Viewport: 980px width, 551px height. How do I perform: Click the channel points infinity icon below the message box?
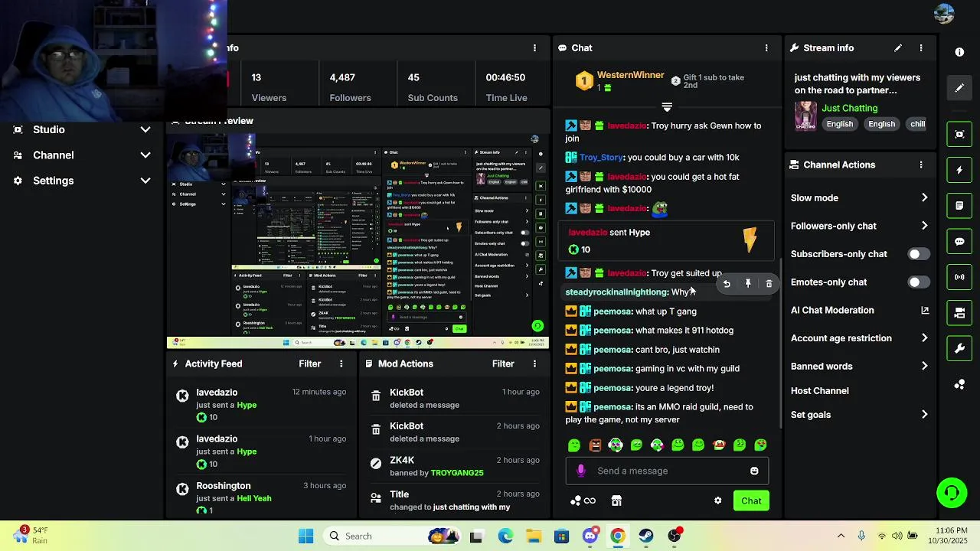click(583, 500)
